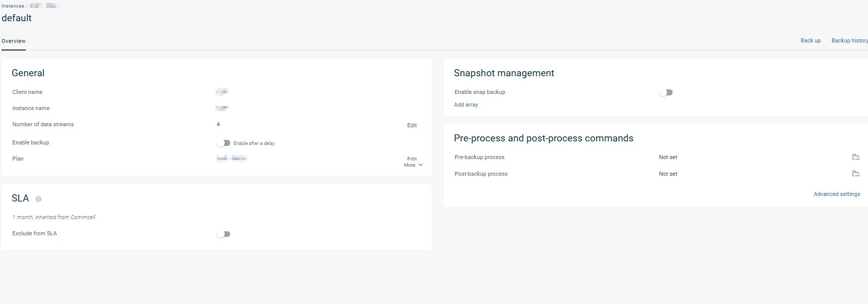868x304 pixels.
Task: Open Backup history
Action: pos(849,40)
